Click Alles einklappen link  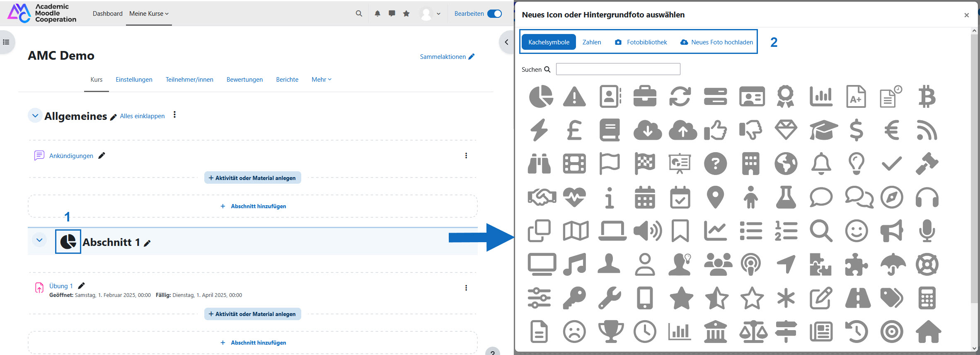142,116
